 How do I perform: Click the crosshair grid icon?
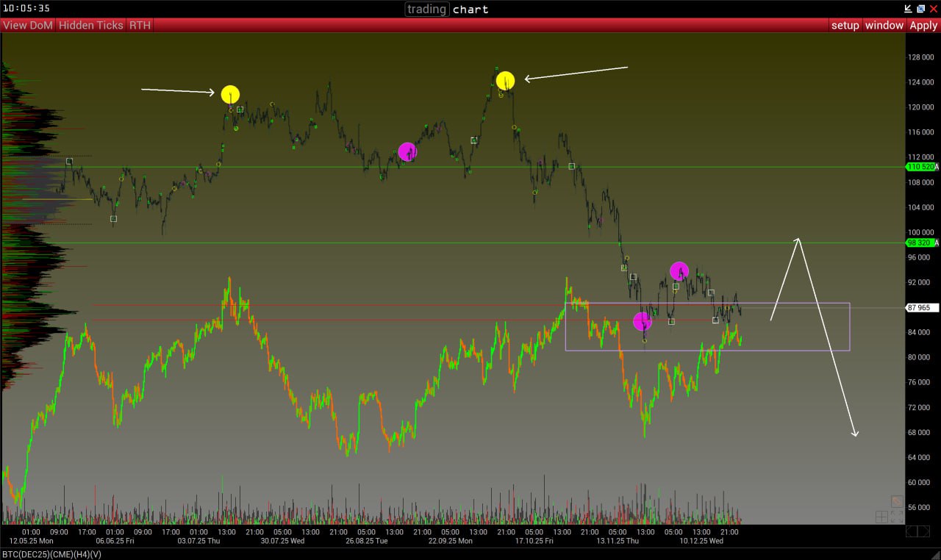(x=881, y=517)
